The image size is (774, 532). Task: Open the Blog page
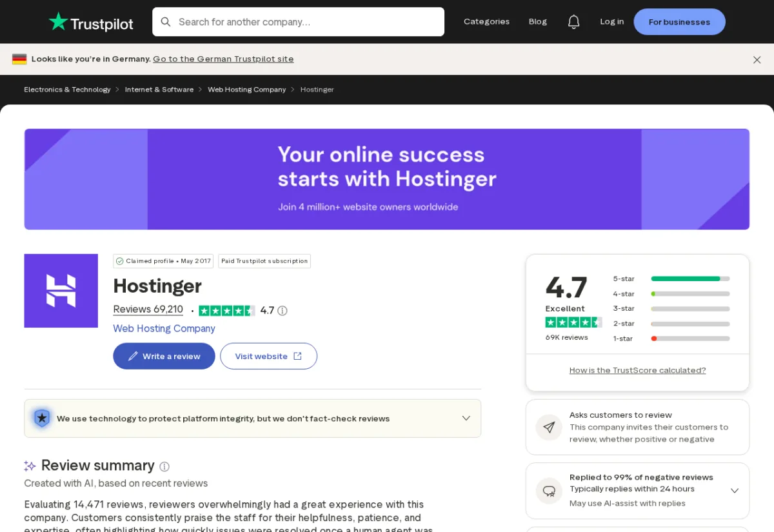pos(538,22)
